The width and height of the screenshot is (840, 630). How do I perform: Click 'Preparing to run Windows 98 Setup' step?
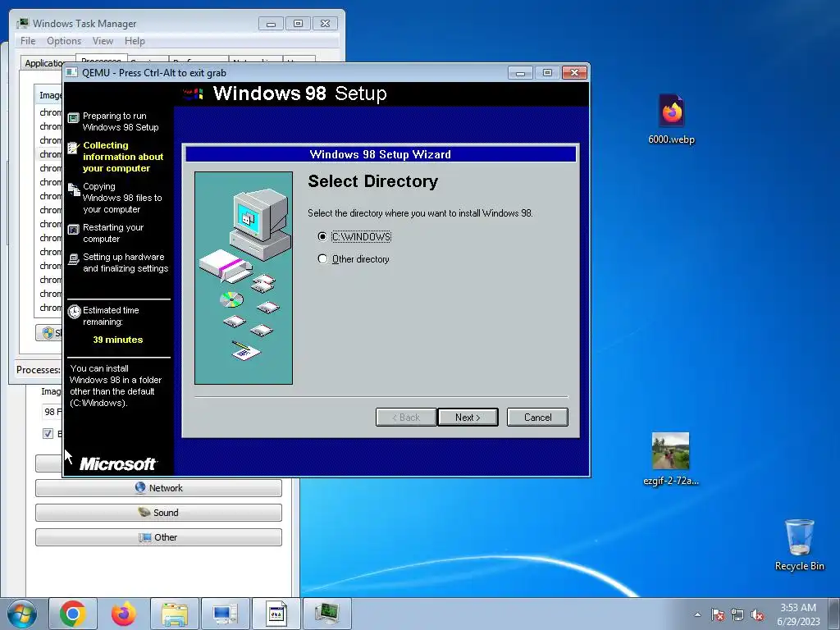pyautogui.click(x=121, y=121)
